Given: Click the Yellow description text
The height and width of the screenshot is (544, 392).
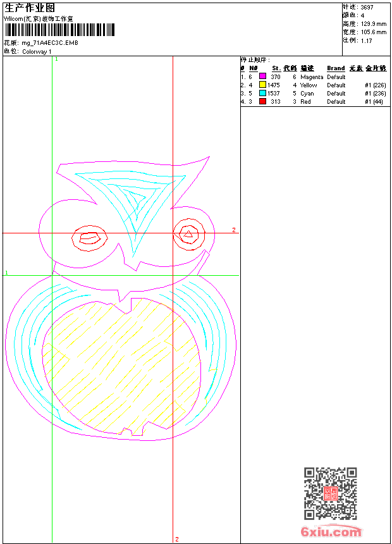Looking at the screenshot, I should (309, 85).
